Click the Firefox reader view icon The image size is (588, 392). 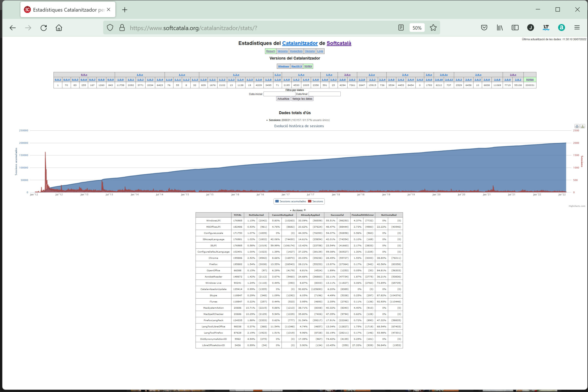coord(401,28)
